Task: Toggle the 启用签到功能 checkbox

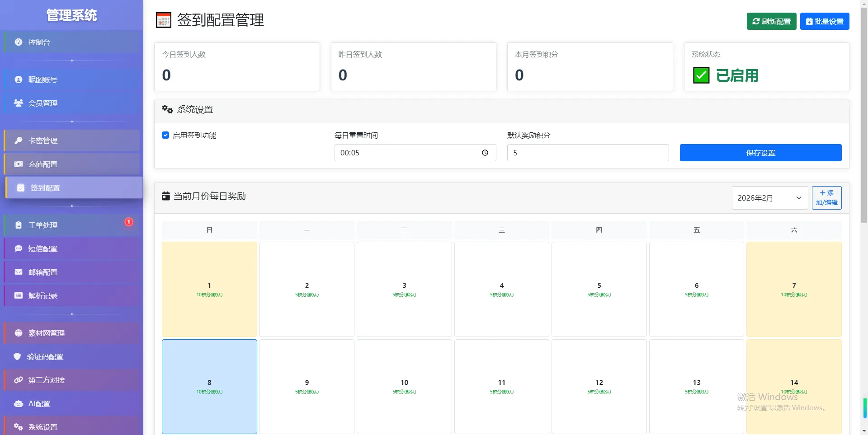Action: [165, 135]
